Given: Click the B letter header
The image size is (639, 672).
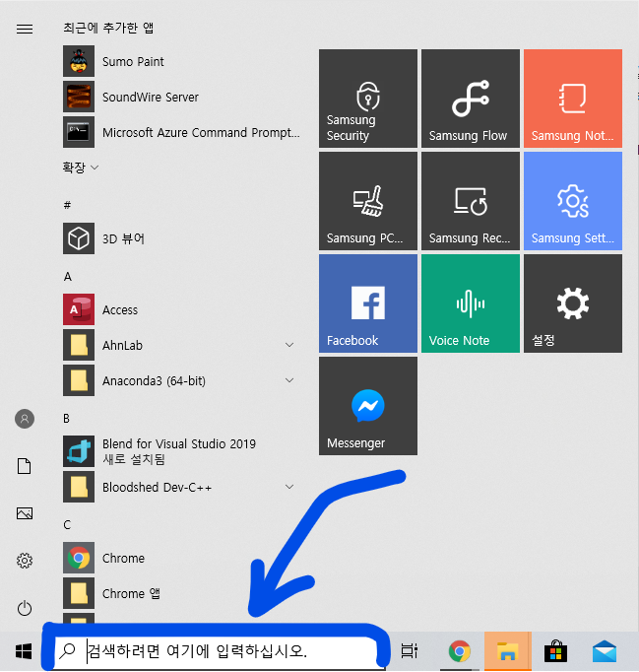Looking at the screenshot, I should [66, 419].
